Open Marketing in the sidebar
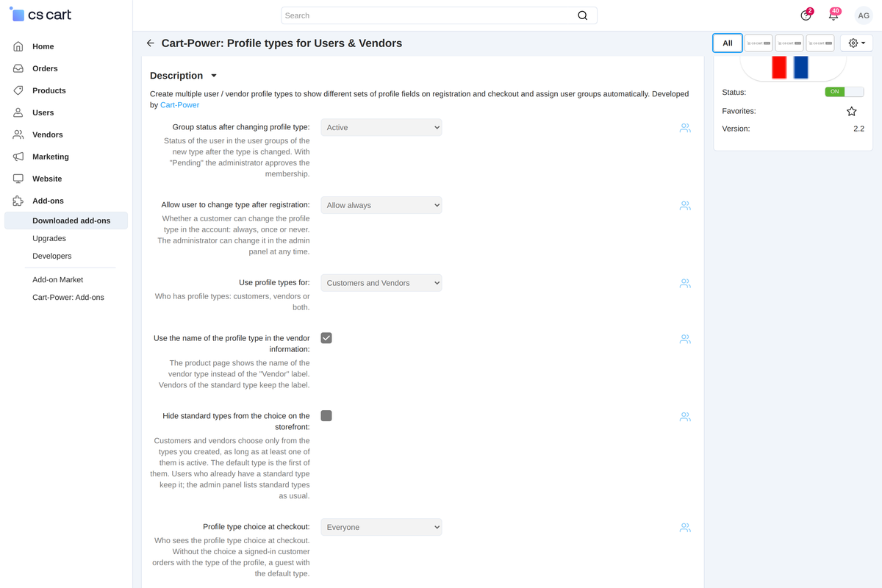Viewport: 882px width, 588px height. click(51, 157)
